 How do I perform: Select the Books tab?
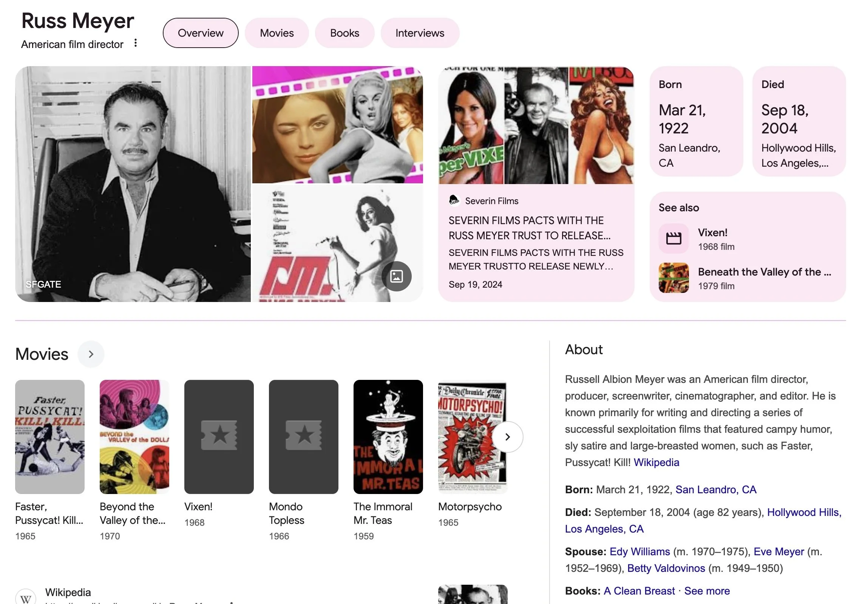tap(344, 33)
